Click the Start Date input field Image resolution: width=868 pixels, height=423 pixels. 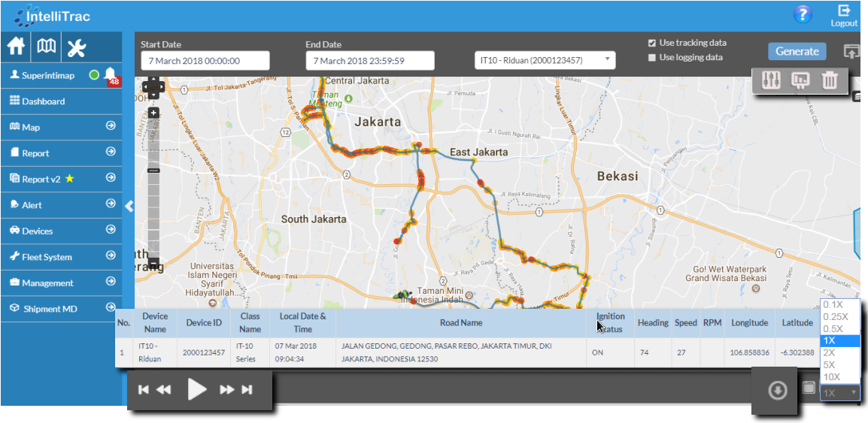(x=205, y=61)
